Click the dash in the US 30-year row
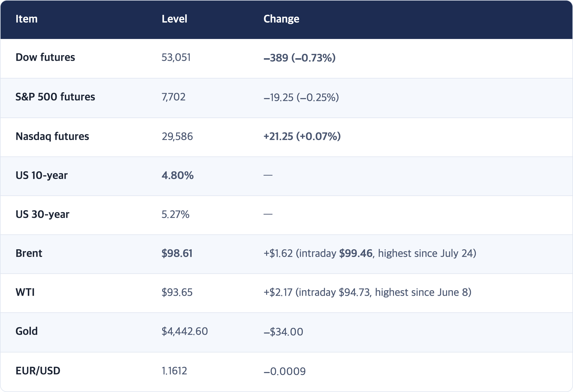The image size is (573, 392). [268, 214]
